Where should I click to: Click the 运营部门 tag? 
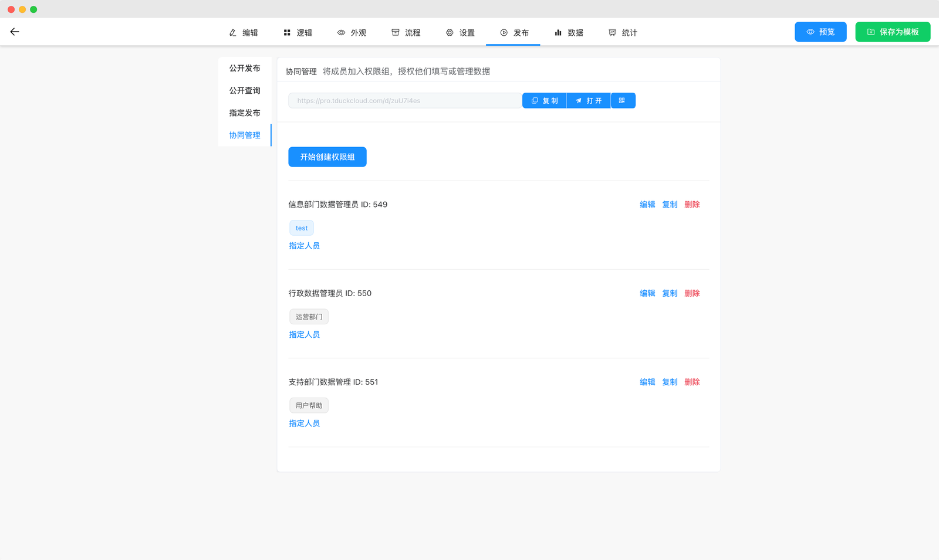click(309, 317)
